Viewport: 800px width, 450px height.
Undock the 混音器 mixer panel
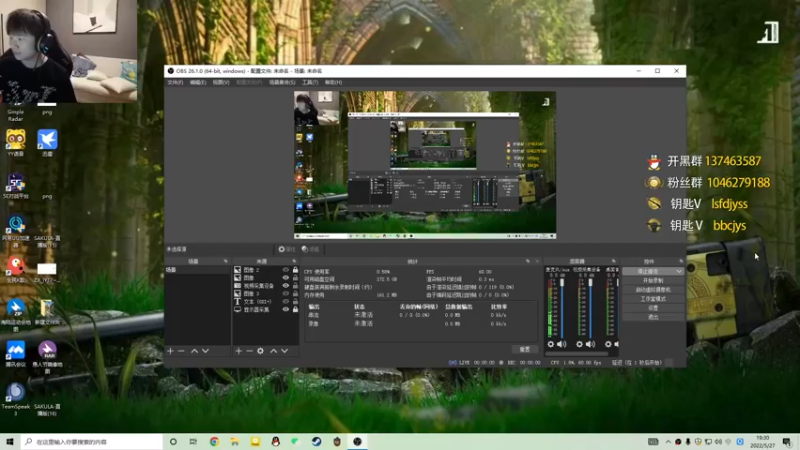tap(613, 261)
